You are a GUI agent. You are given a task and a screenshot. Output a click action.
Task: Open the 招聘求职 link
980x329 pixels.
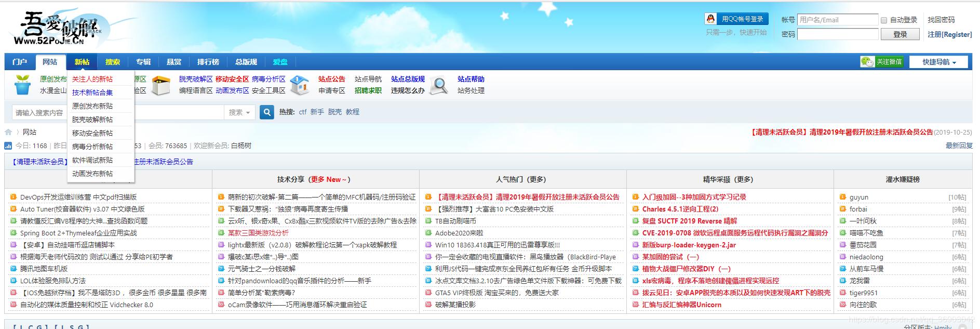[368, 90]
